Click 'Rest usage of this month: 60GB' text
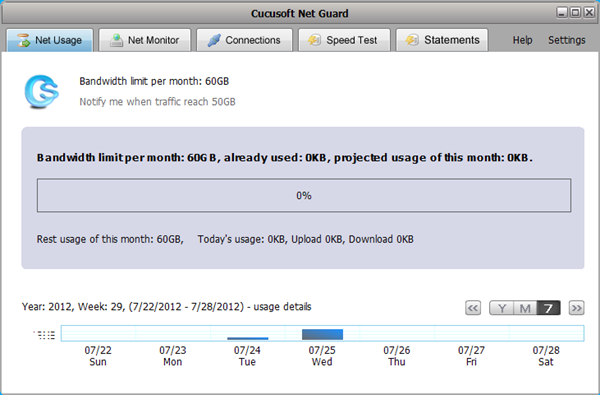Viewport: 600px width, 395px height. tap(110, 239)
